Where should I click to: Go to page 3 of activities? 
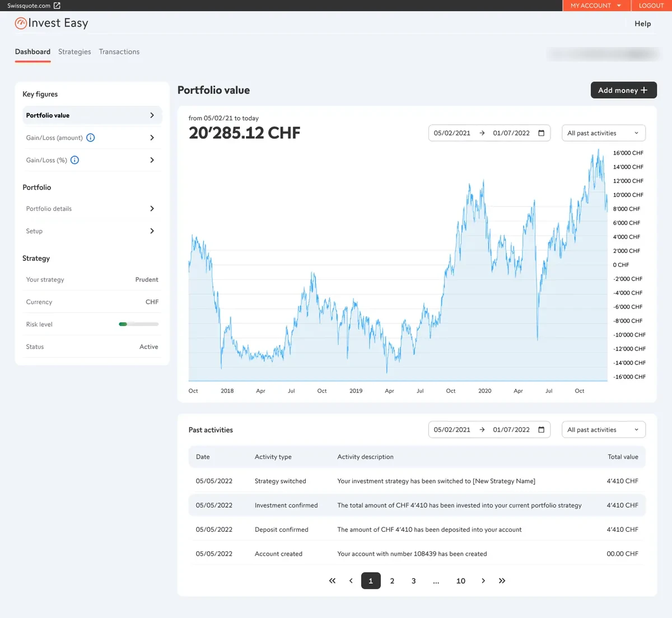click(414, 581)
